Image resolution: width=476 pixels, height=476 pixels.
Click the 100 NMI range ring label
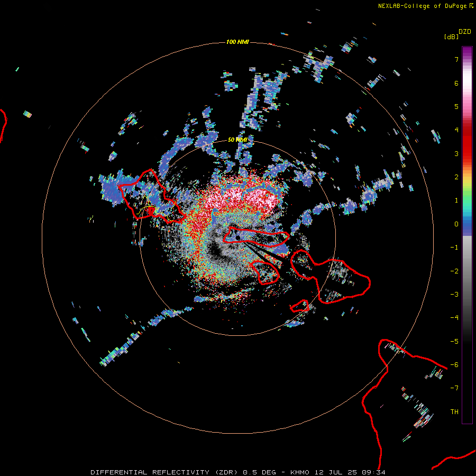[237, 42]
